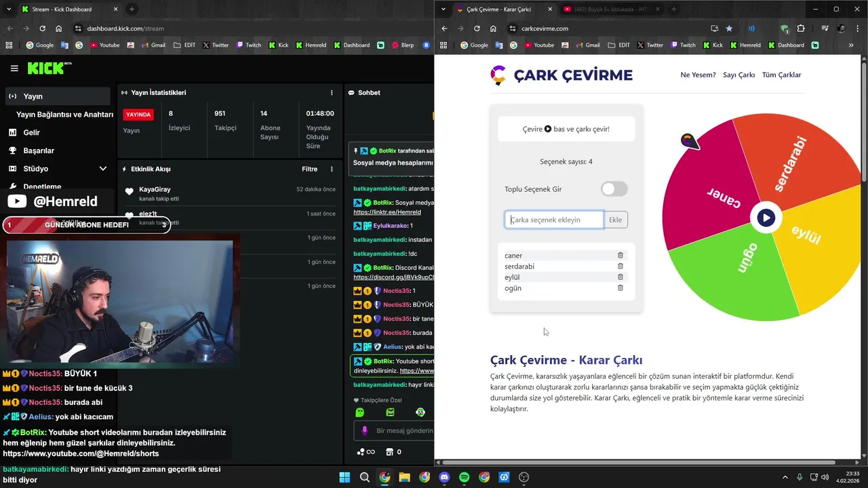868x488 pixels.
Task: Delete the caner option with trash icon
Action: [620, 256]
